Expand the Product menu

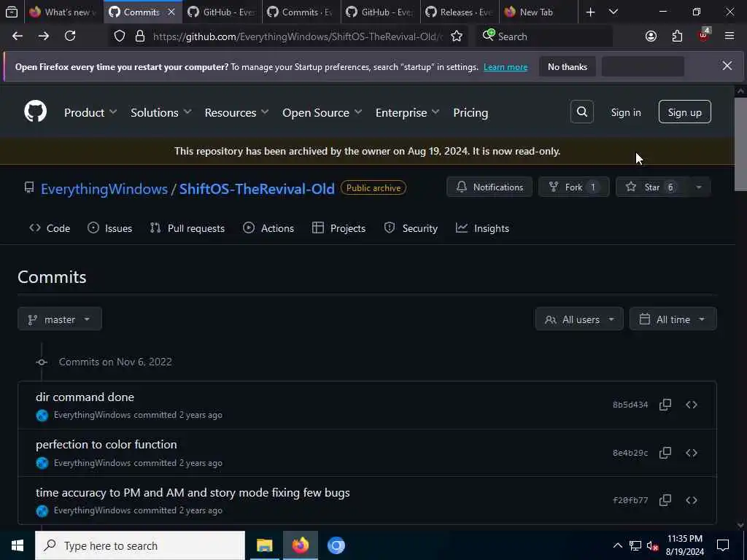[x=90, y=112]
